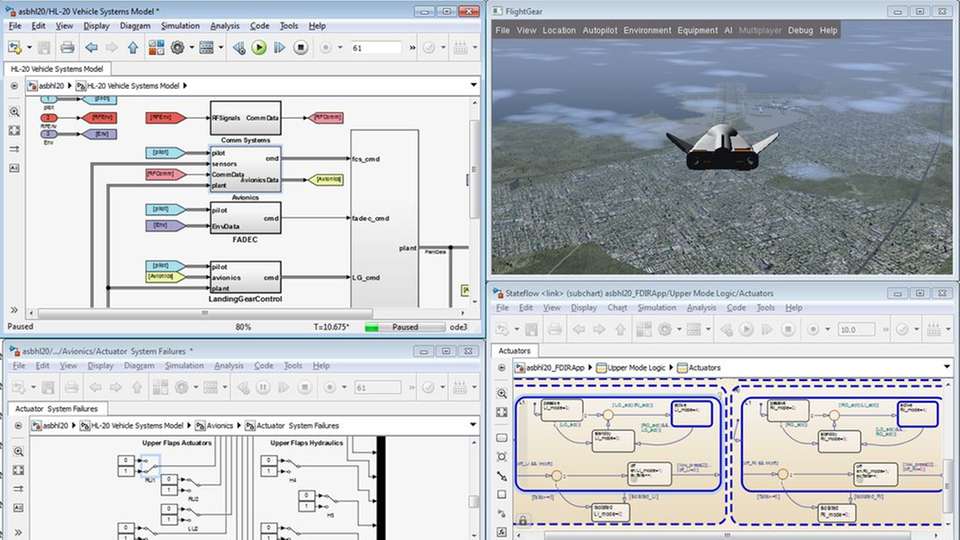Expand the toolbar overflow chevron in the HL-20 Vehicle Systems Model window
Screen dimensions: 960x540
point(413,47)
